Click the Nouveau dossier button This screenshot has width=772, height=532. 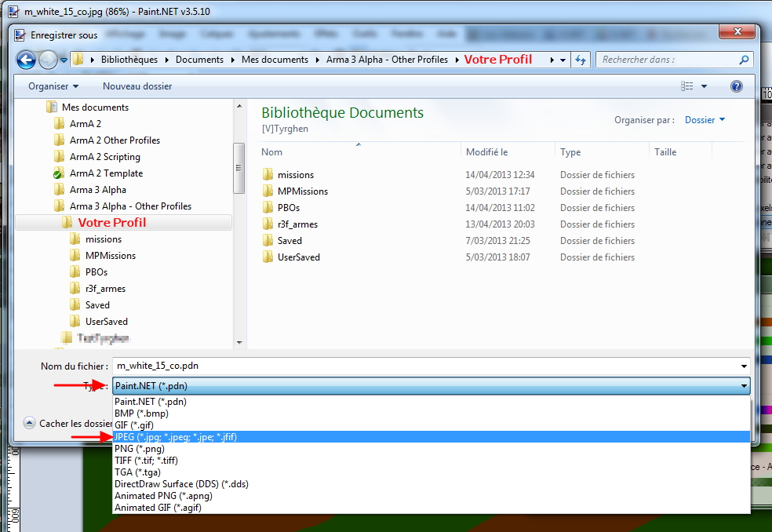pyautogui.click(x=137, y=86)
